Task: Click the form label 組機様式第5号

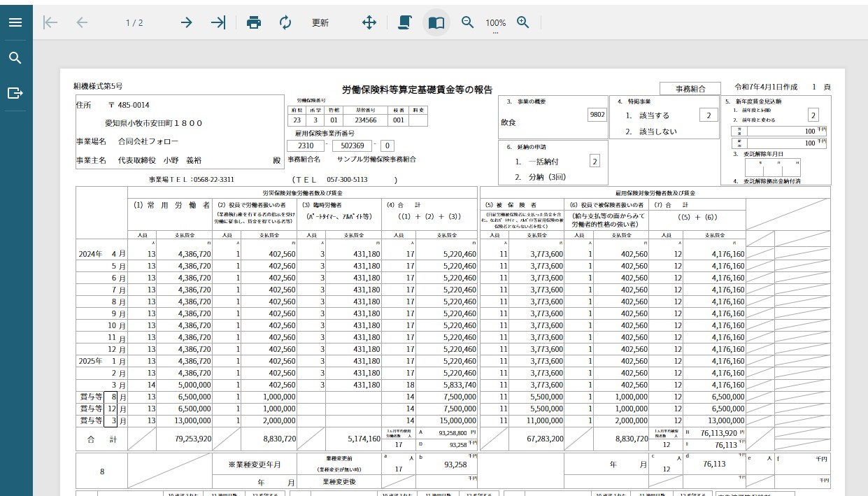Action: click(x=98, y=86)
